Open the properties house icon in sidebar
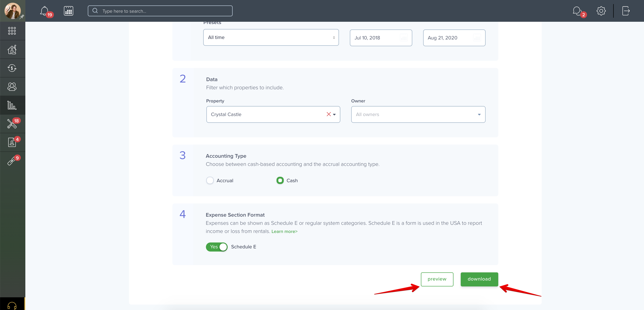 [x=12, y=49]
